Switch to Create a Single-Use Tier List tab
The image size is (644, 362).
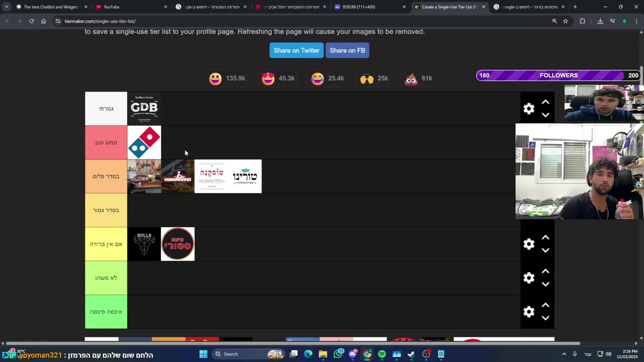[x=449, y=7]
